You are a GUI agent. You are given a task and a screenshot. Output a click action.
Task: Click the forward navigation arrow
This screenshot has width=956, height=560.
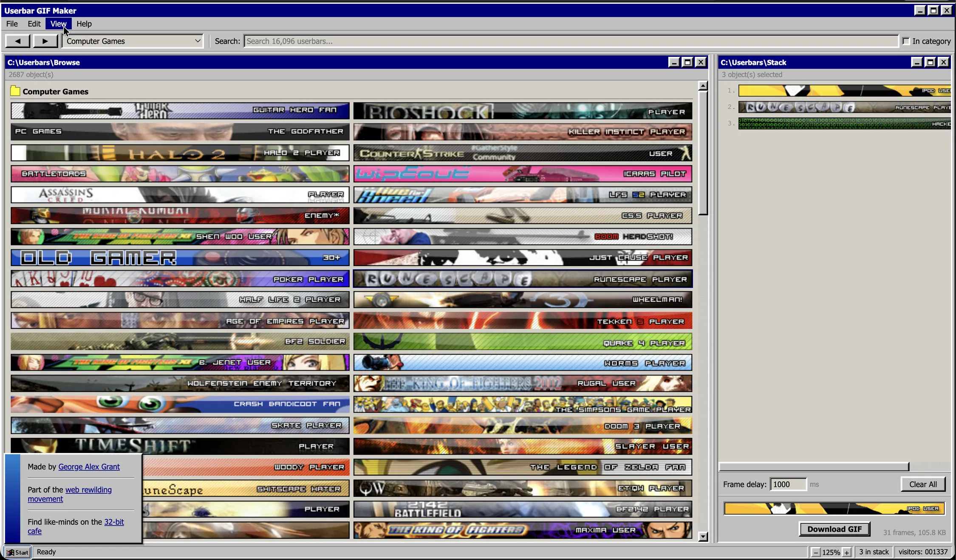tap(45, 41)
